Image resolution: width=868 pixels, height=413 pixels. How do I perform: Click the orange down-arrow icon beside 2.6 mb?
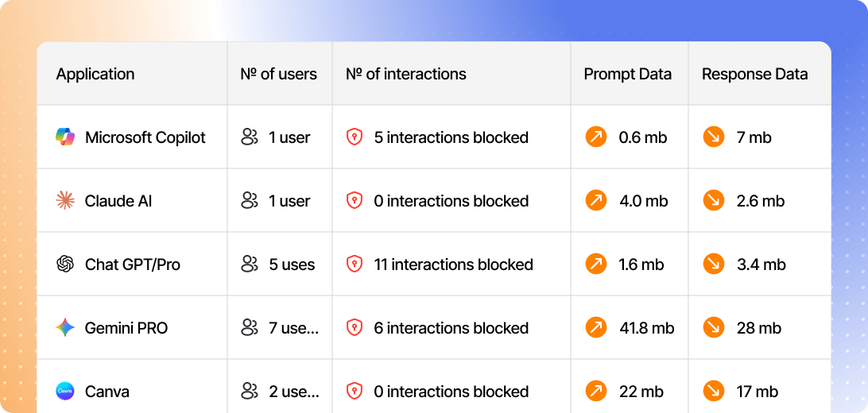(x=714, y=201)
